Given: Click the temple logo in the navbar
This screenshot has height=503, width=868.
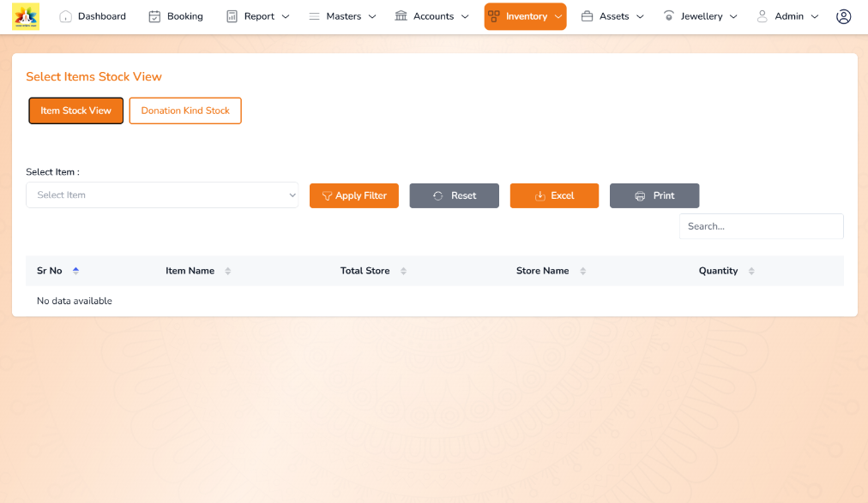Looking at the screenshot, I should pyautogui.click(x=26, y=16).
